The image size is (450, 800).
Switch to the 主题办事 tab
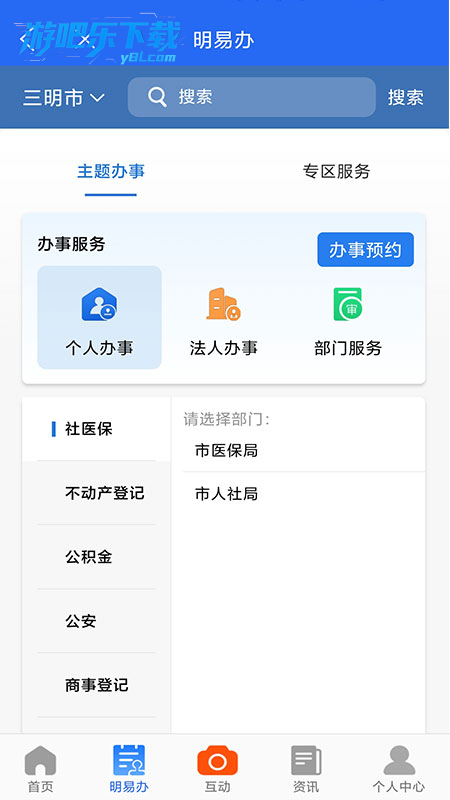pos(111,171)
